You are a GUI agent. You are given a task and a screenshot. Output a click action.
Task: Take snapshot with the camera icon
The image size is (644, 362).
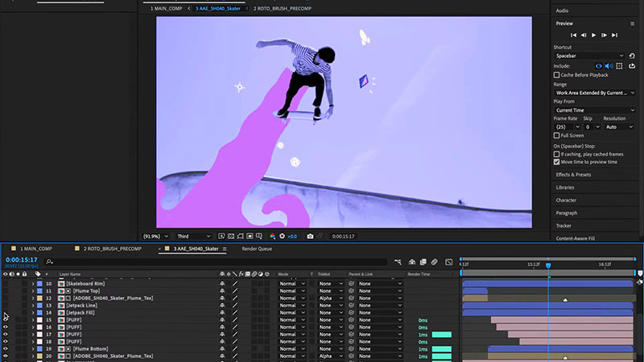coord(310,237)
